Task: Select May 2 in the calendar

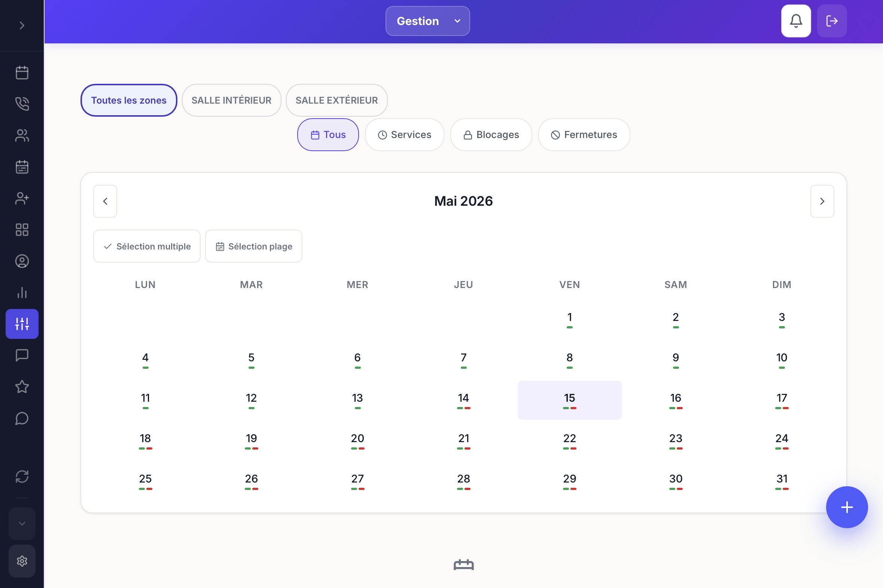Action: point(676,319)
